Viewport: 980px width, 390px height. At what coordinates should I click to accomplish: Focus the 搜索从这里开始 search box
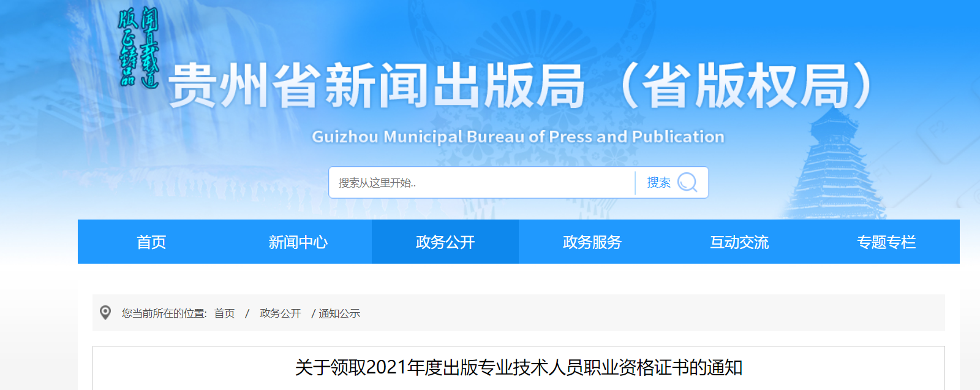481,183
